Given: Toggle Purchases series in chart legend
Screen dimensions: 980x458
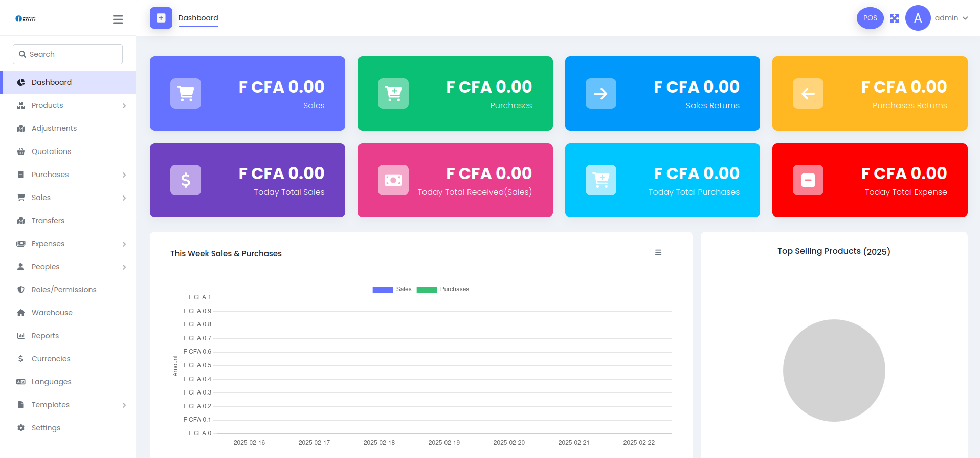Looking at the screenshot, I should [443, 289].
